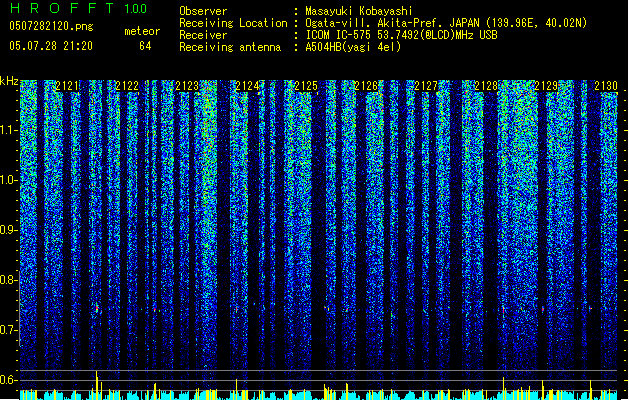Click the red meteor echo after 2121

[x=97, y=309]
